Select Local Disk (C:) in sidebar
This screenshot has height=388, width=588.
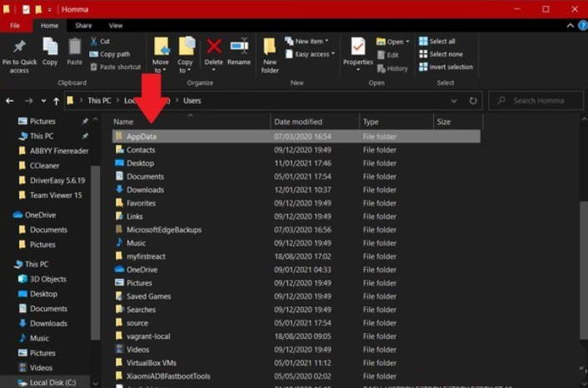47,382
